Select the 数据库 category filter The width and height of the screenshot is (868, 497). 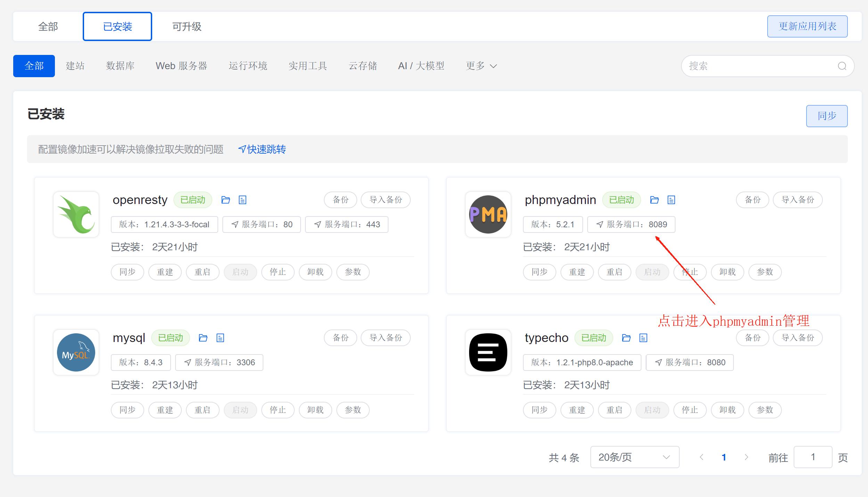120,66
